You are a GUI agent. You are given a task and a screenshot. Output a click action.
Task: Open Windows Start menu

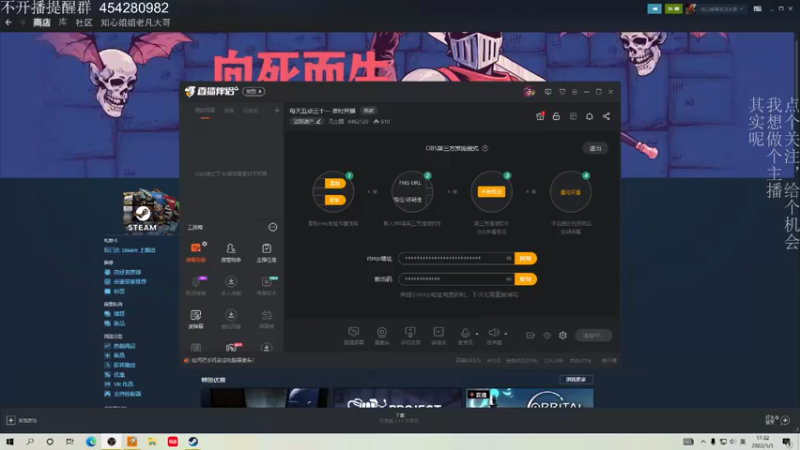10,441
